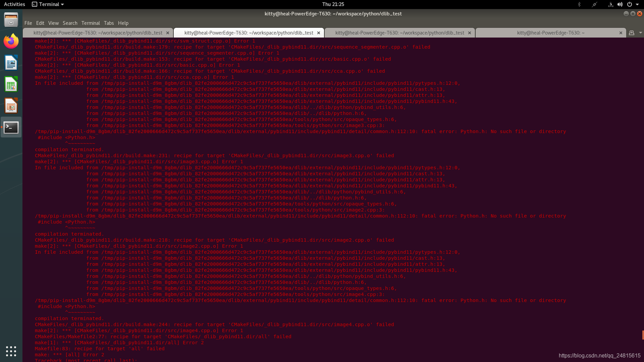The width and height of the screenshot is (644, 362).
Task: Open the Tabs menu
Action: pos(109,23)
